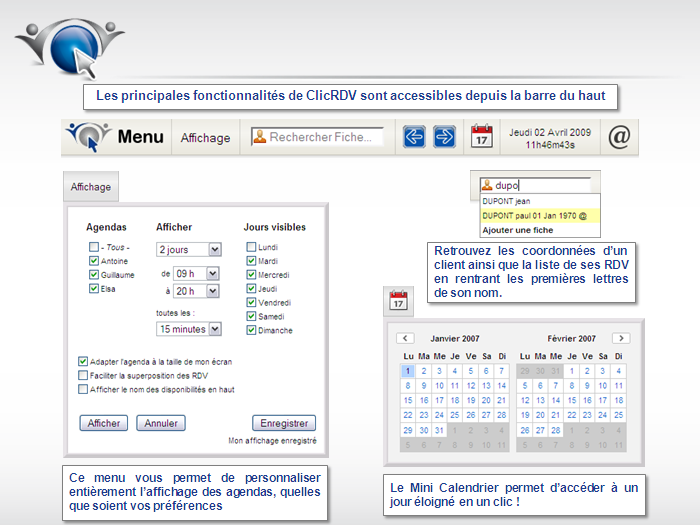Enable Faciliter la superposition des RDV
700x525 pixels.
pos(83,375)
